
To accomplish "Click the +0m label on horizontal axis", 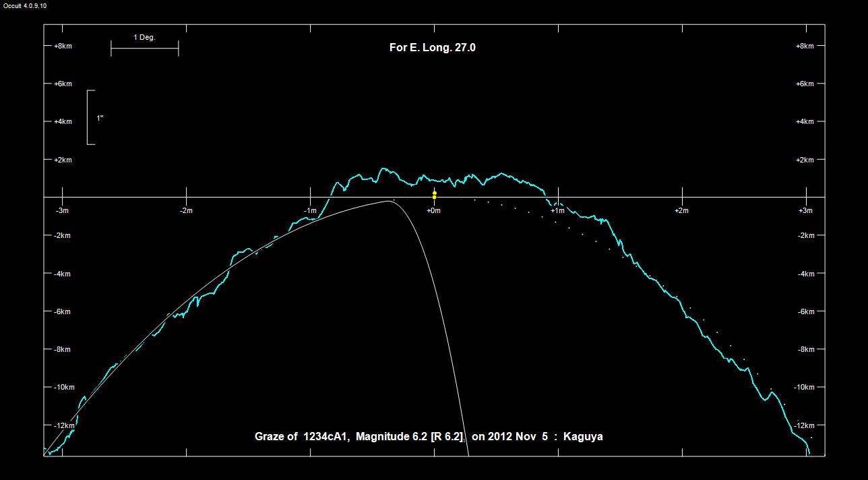I will (433, 210).
